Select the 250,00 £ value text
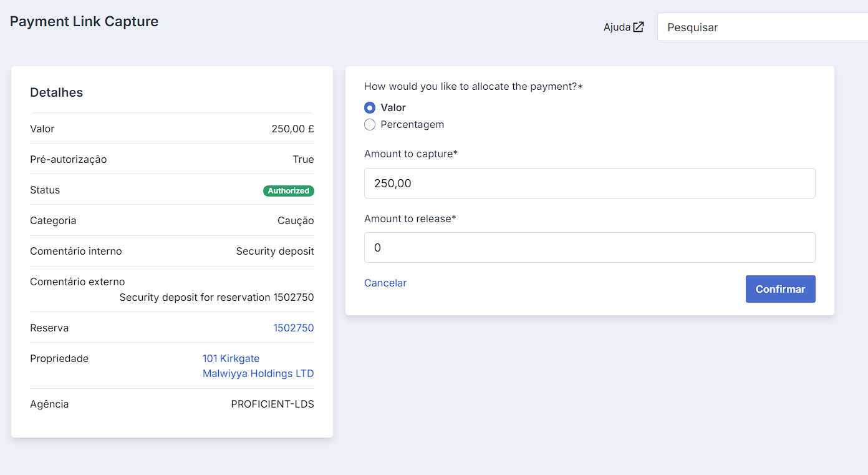Image resolution: width=868 pixels, height=475 pixels. 293,129
